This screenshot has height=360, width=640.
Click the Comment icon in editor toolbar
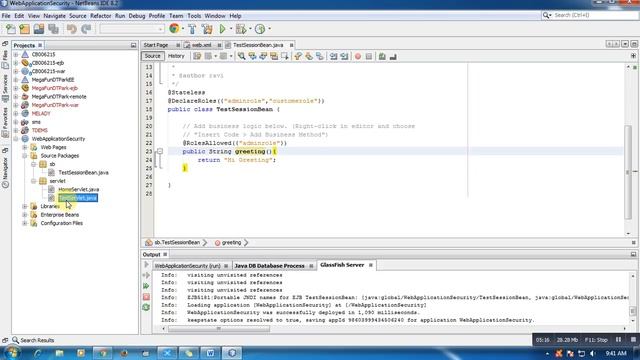click(x=382, y=56)
